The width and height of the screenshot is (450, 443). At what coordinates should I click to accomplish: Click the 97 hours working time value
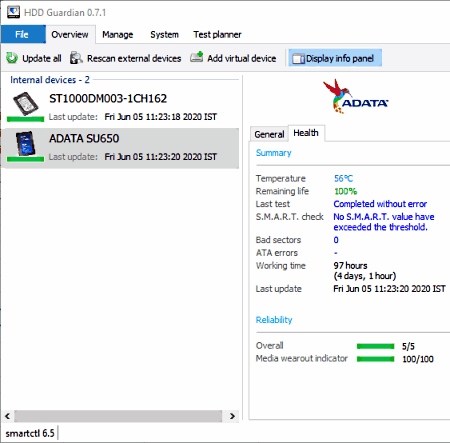(x=350, y=265)
